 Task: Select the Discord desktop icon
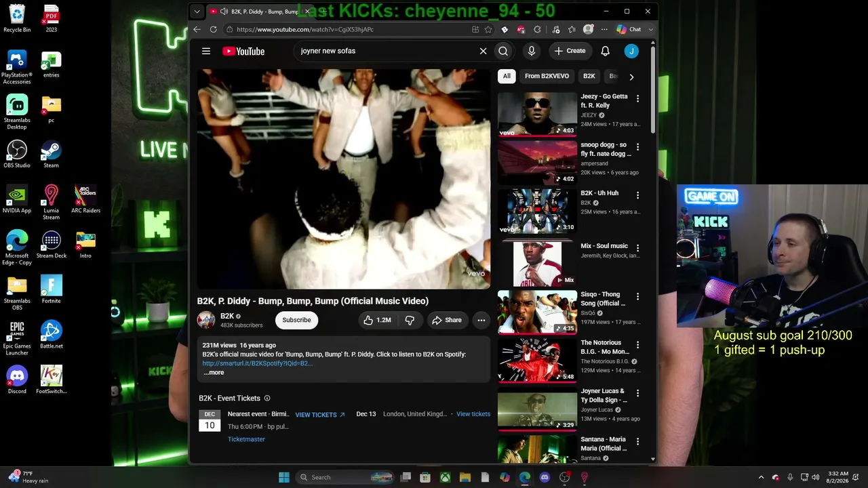(17, 380)
